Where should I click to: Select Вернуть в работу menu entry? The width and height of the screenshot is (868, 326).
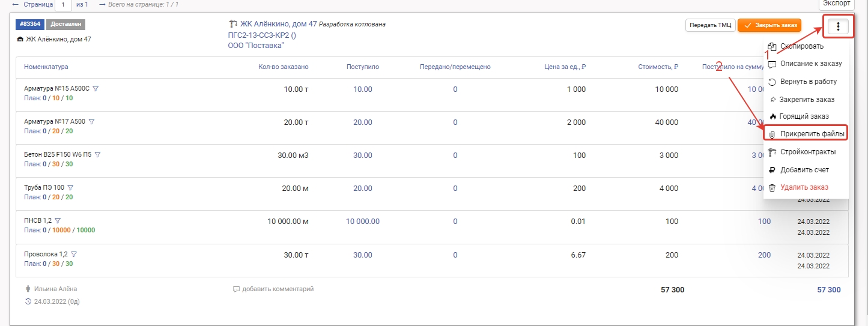pos(807,81)
